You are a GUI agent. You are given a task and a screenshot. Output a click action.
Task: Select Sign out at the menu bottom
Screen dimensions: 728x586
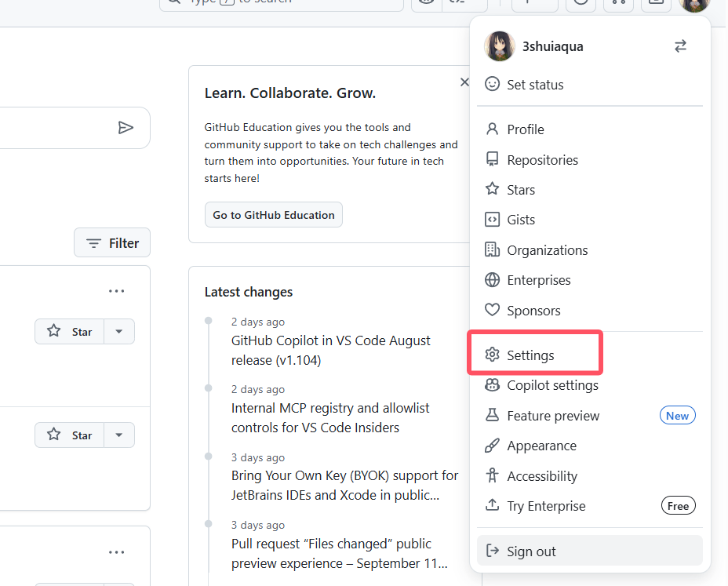tap(531, 551)
